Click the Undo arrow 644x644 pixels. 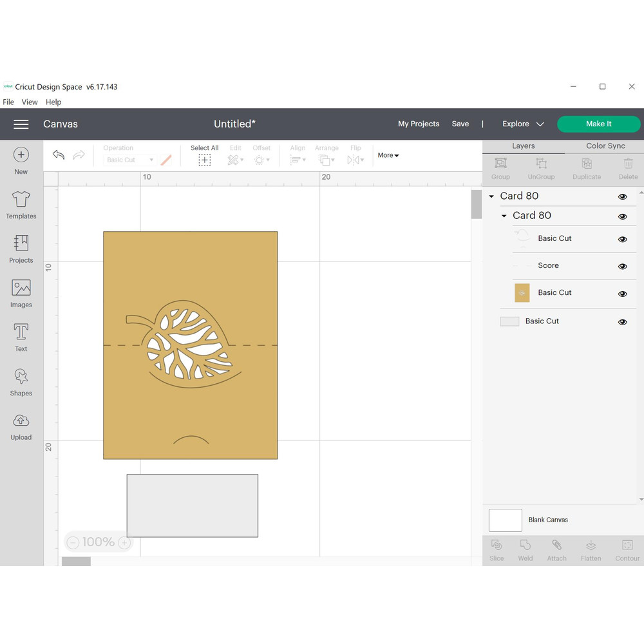[59, 155]
